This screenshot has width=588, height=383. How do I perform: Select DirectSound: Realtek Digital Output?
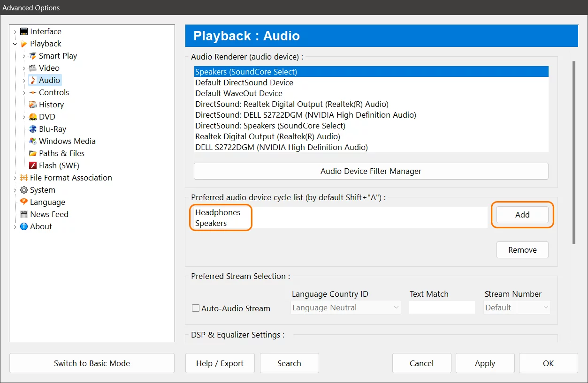click(371, 104)
